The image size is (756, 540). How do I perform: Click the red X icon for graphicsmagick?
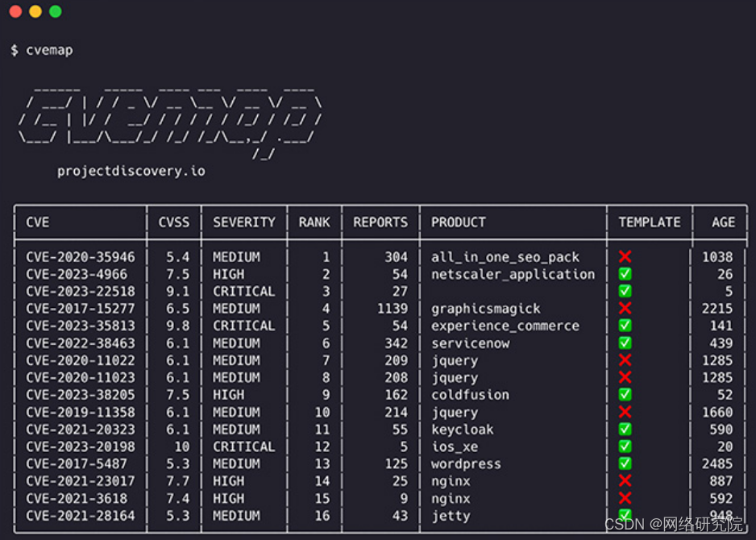[x=625, y=308]
